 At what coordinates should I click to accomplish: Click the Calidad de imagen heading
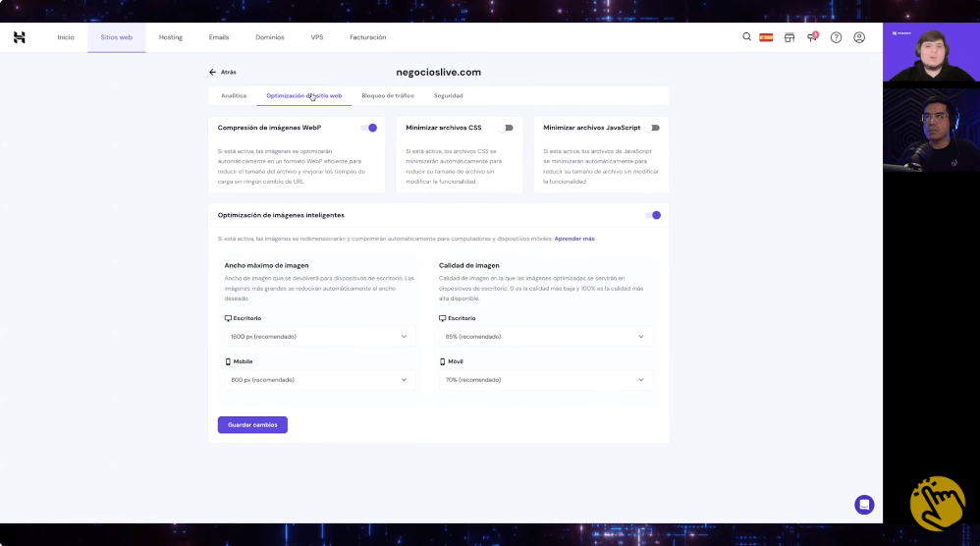click(468, 265)
